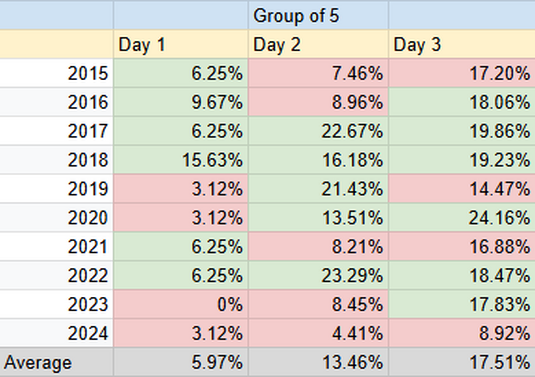Viewport: 535px width, 377px height.
Task: Select the 22.67% cell for 2017
Action: click(318, 131)
